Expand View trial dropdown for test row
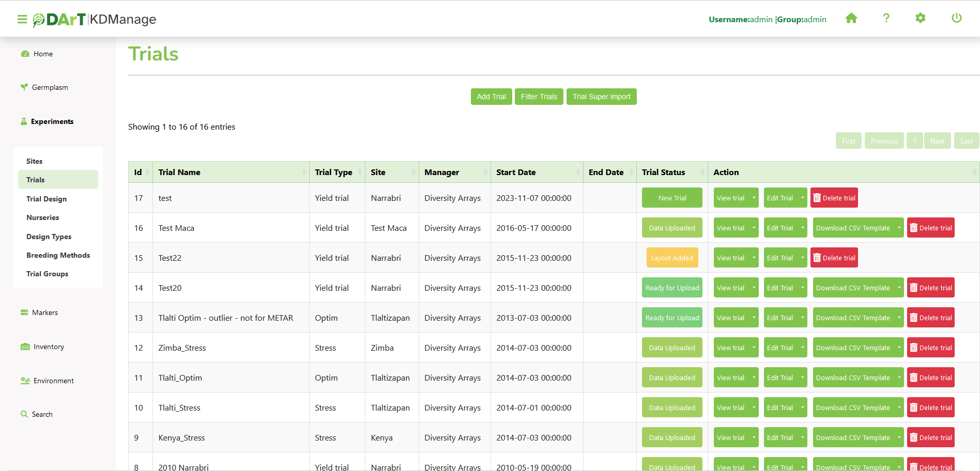 pos(754,198)
